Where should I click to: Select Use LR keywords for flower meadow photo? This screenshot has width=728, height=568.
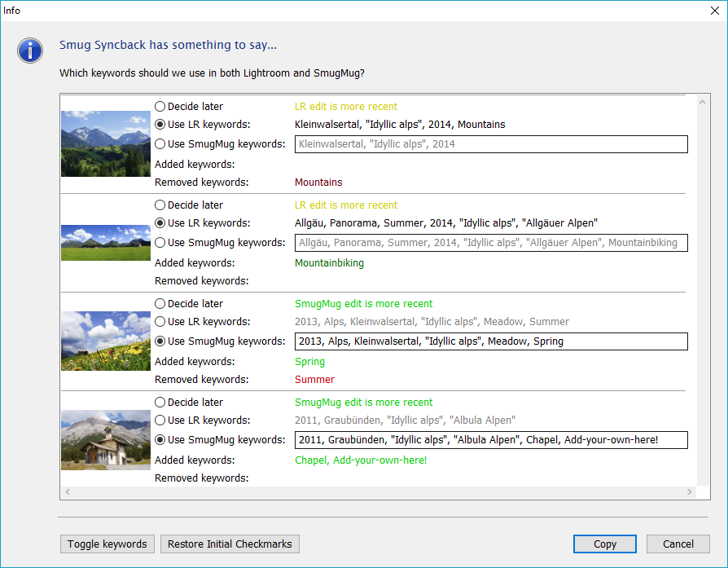coord(203,322)
